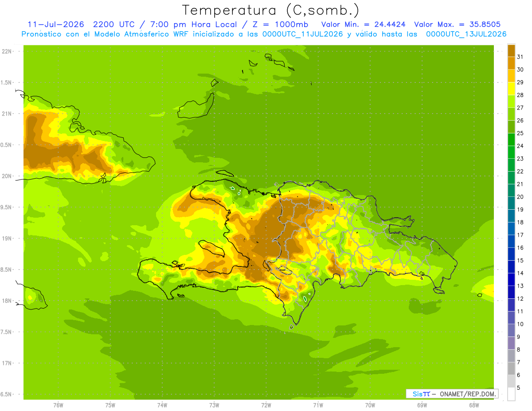Click the "72W" longitude axis label
532x411 pixels.
click(x=266, y=405)
